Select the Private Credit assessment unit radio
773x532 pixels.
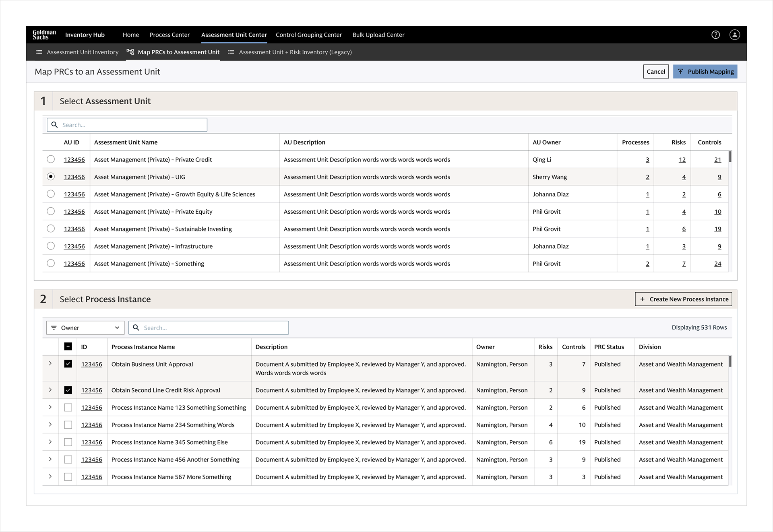pyautogui.click(x=51, y=159)
